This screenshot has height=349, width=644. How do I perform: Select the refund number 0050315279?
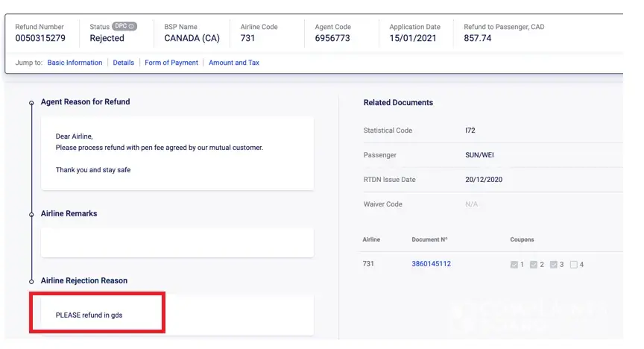click(40, 38)
